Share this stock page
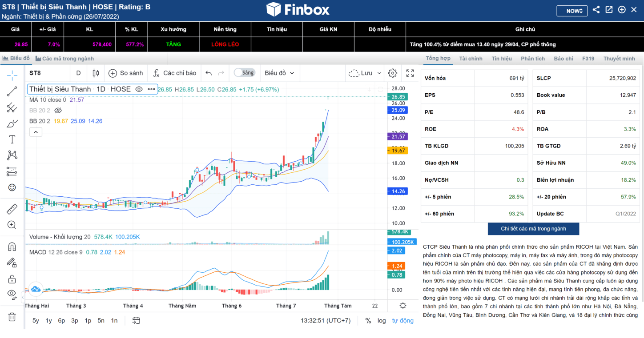 (596, 10)
